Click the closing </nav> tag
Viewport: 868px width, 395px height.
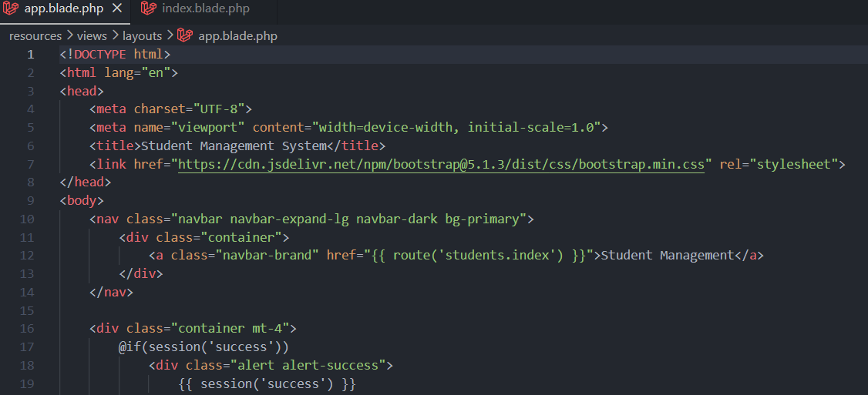[x=111, y=292]
